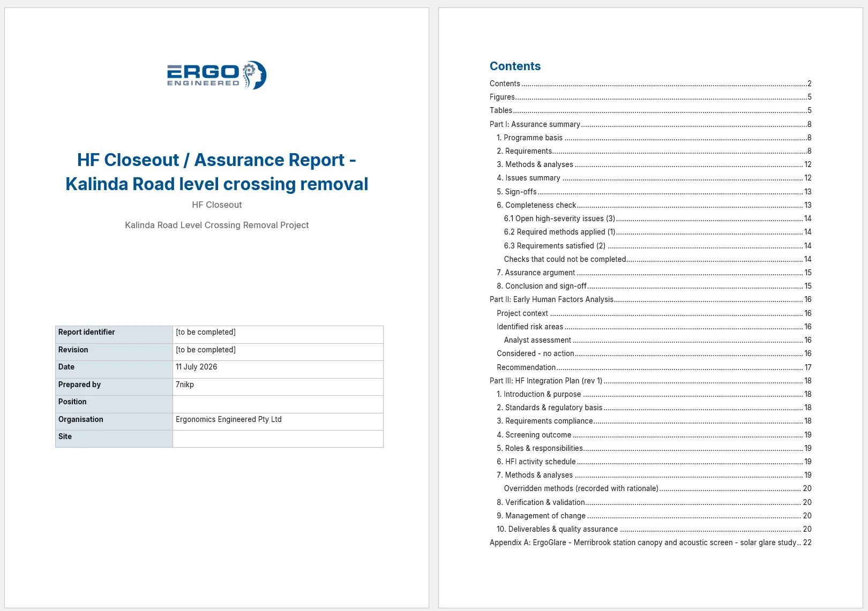Click the Report identifier value cell
This screenshot has height=611, width=868.
(x=278, y=335)
